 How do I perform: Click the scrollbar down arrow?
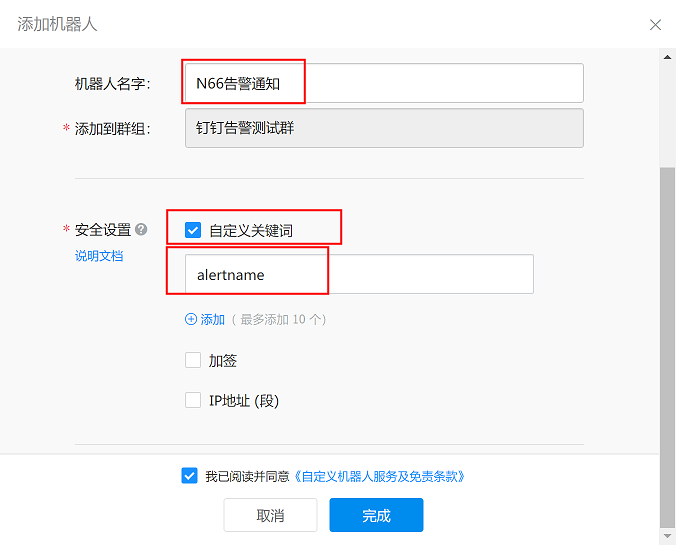coord(667,536)
